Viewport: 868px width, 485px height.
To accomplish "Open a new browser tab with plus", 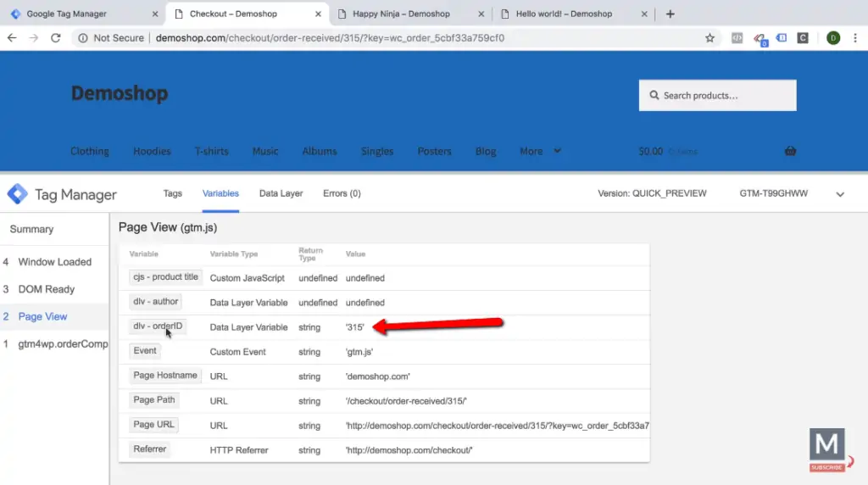I will click(x=670, y=14).
